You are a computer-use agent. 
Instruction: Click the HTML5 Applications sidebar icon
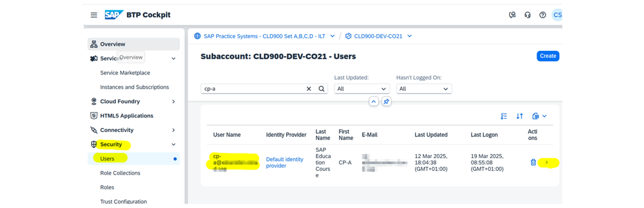click(x=94, y=116)
